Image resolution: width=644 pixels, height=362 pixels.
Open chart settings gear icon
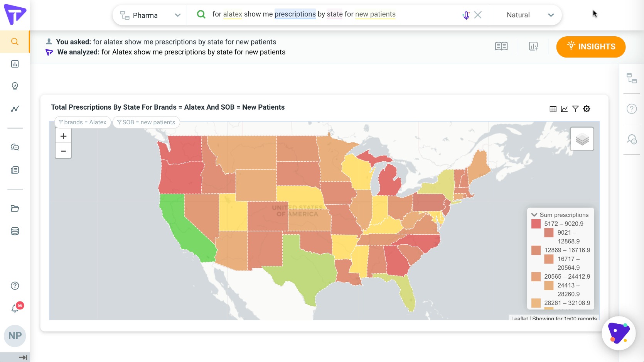tap(587, 109)
